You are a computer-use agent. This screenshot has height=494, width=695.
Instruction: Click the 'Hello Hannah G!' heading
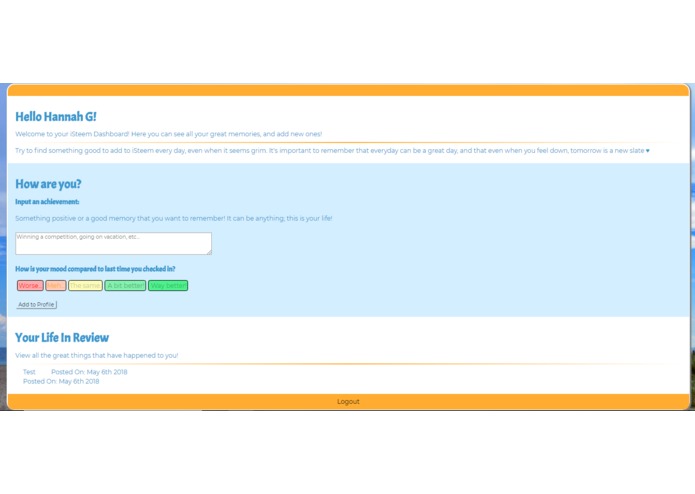pyautogui.click(x=56, y=117)
